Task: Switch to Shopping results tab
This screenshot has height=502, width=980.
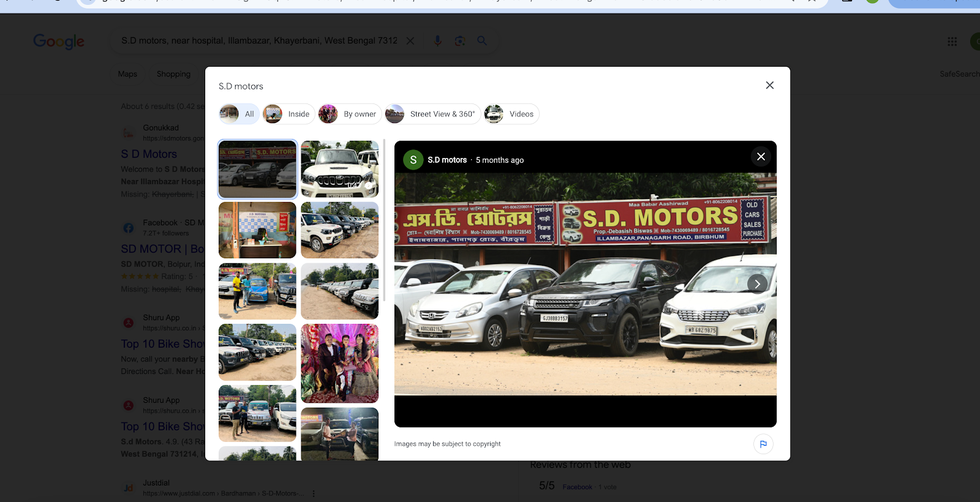Action: point(173,74)
